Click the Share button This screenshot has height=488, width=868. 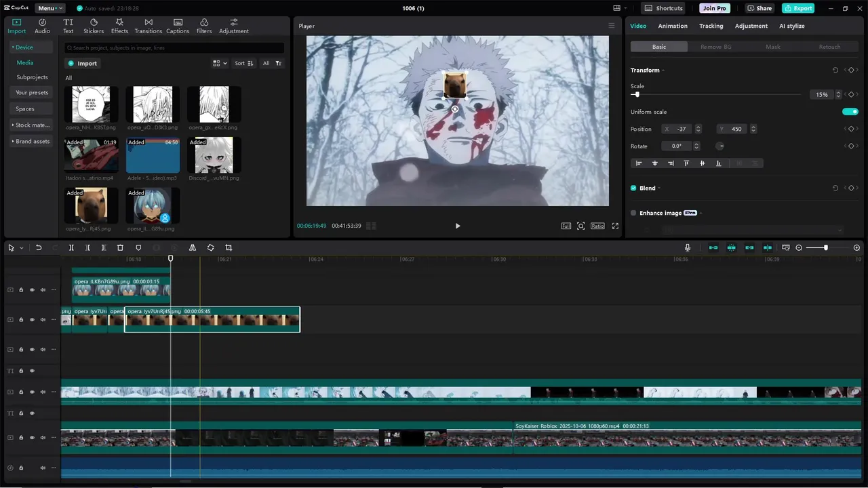(759, 8)
